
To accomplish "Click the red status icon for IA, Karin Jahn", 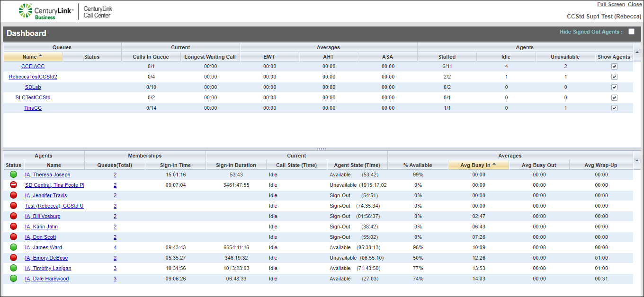I will [13, 227].
